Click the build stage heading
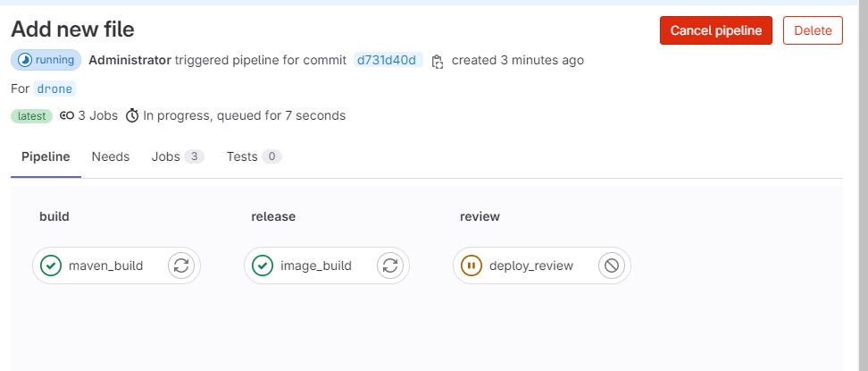Screen dimensions: 868x371 point(54,216)
